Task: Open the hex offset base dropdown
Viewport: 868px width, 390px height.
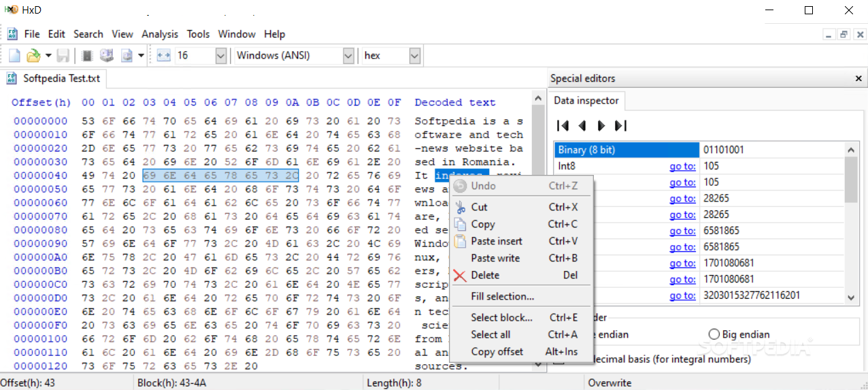Action: coord(415,55)
